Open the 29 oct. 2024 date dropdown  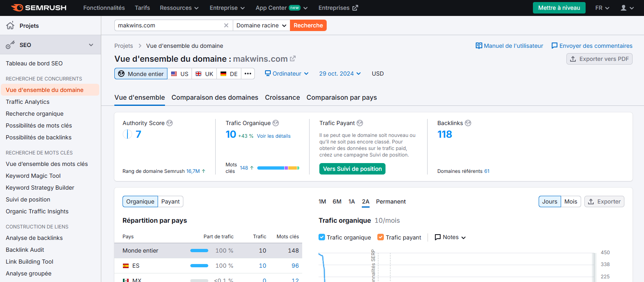(x=340, y=74)
